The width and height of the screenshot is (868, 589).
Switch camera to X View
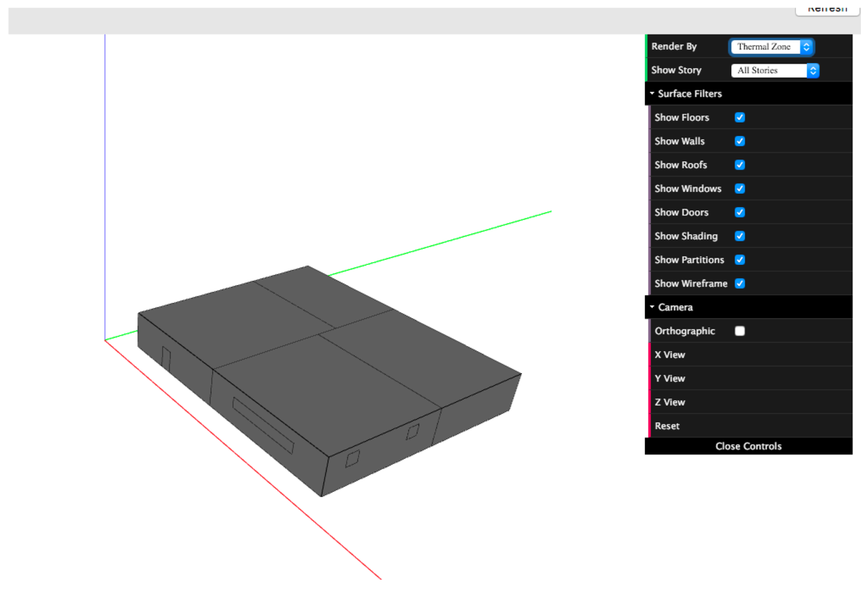tap(670, 355)
